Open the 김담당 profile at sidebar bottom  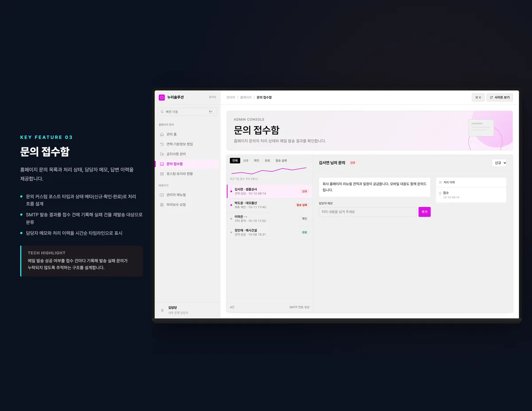[x=188, y=310]
